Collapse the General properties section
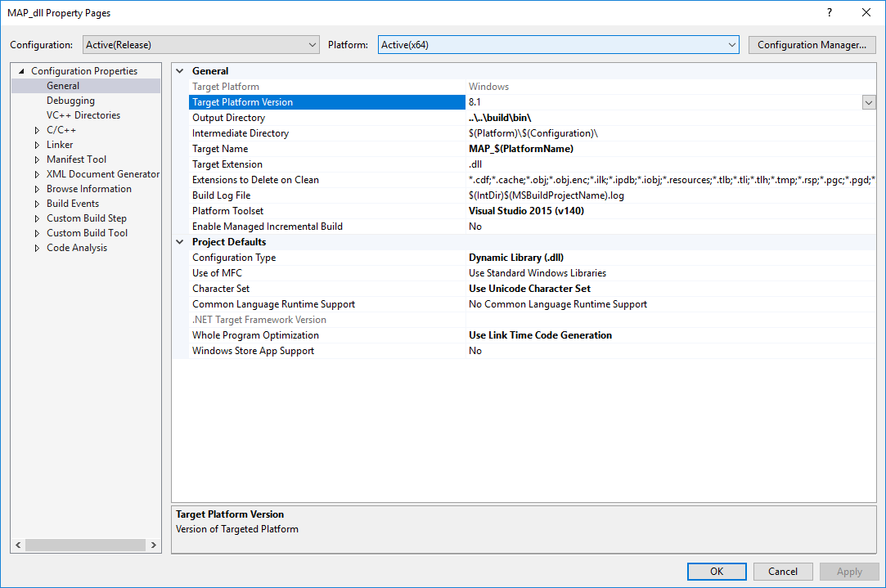Screen dimensions: 886x588 click(x=179, y=70)
